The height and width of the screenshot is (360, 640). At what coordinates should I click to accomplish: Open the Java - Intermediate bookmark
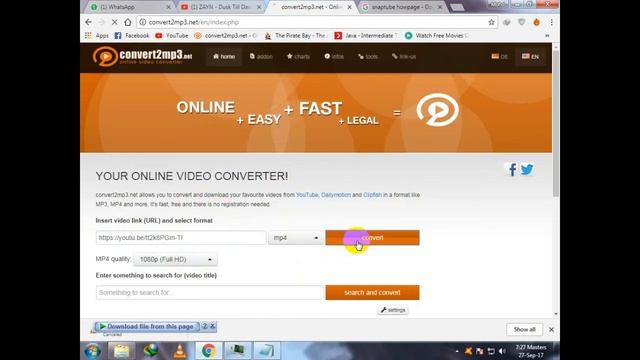[366, 36]
